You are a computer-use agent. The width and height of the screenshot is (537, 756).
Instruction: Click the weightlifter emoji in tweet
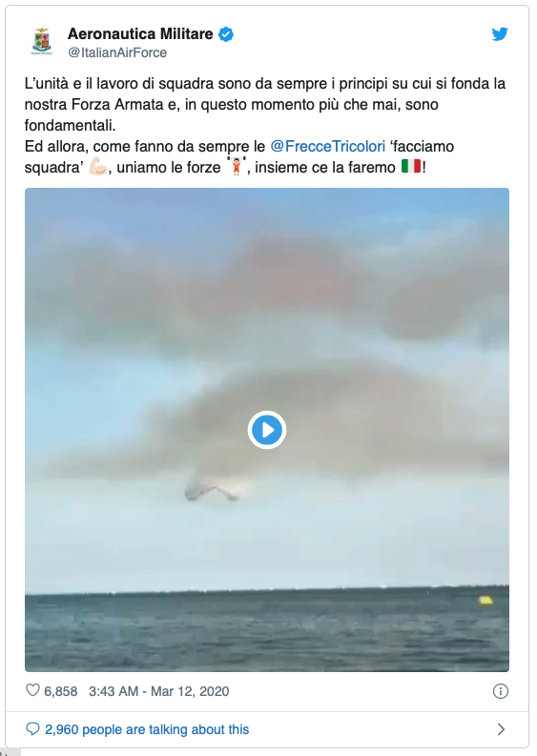(x=237, y=167)
